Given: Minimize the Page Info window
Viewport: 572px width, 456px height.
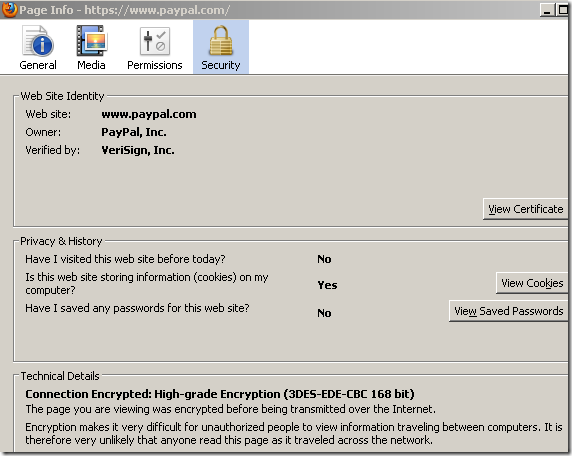Looking at the screenshot, I should click(x=547, y=10).
